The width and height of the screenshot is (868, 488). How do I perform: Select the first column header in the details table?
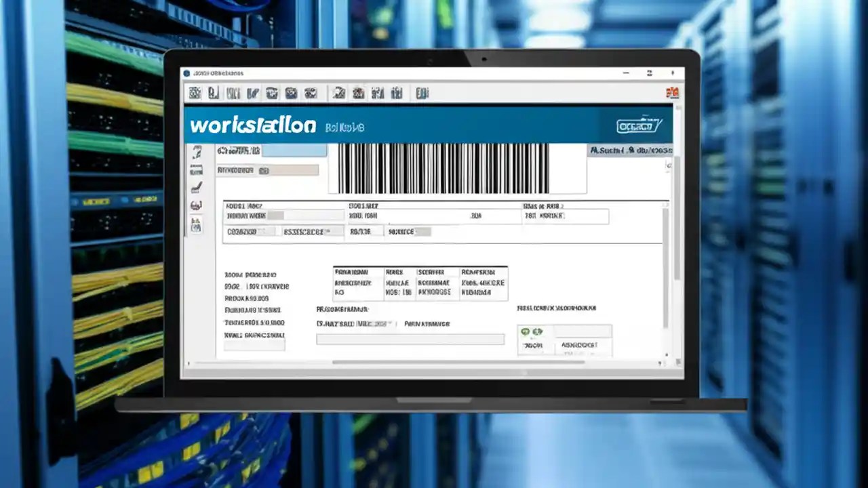(357, 272)
